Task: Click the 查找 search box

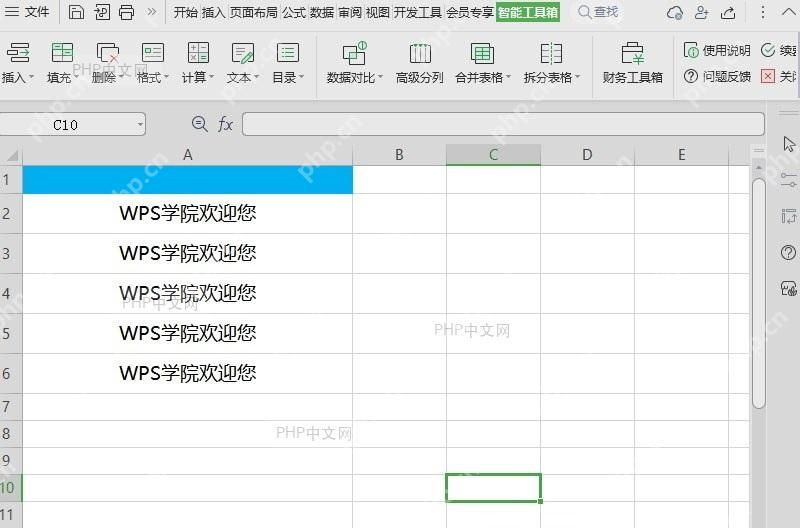Action: tap(598, 12)
